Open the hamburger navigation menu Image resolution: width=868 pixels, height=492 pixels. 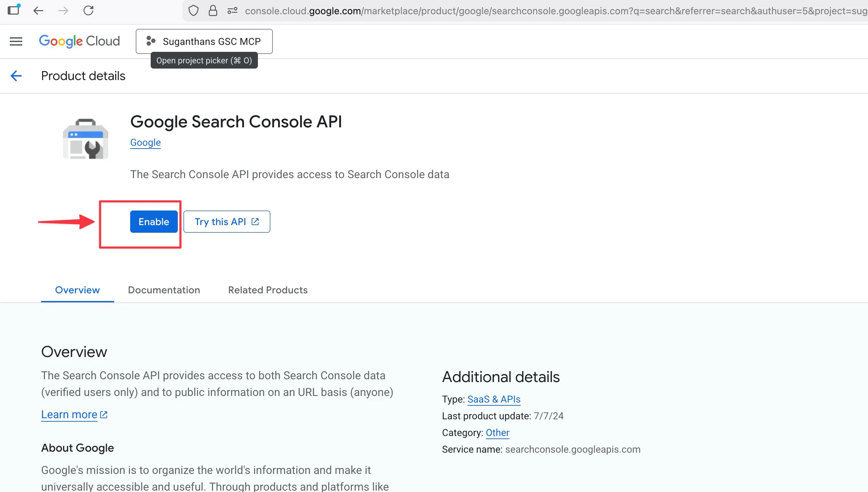(16, 41)
